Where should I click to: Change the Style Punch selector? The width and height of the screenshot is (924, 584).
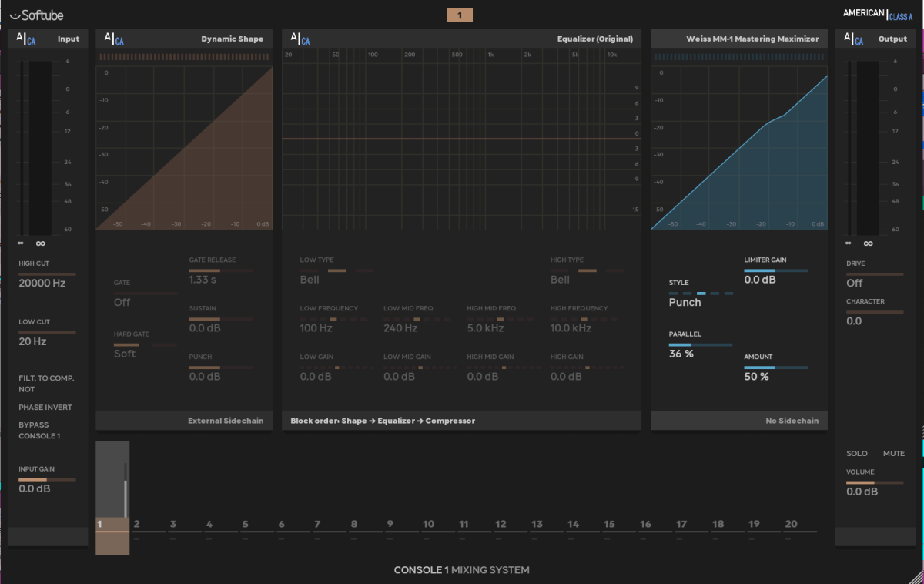(701, 294)
